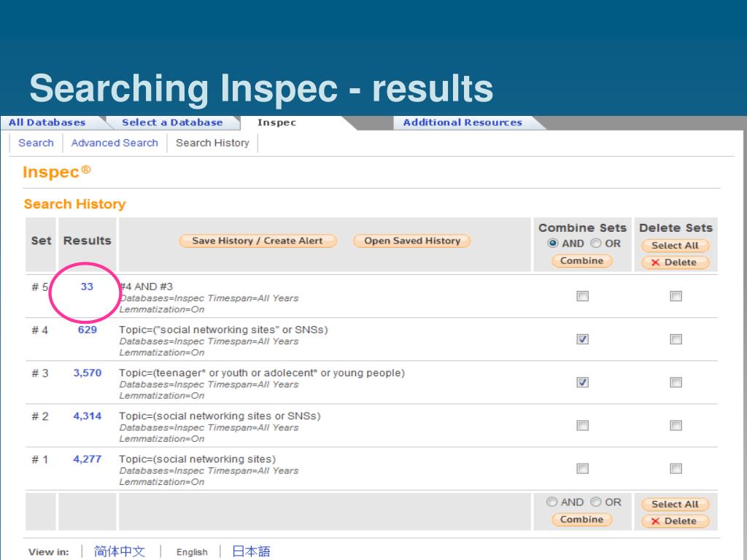Open the 4,277 results for set #1

88,459
